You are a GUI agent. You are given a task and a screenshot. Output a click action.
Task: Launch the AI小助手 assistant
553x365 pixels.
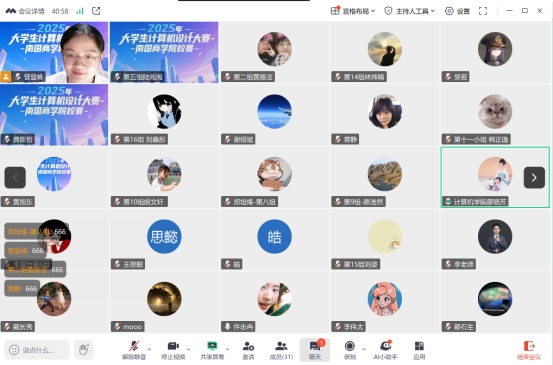385,350
